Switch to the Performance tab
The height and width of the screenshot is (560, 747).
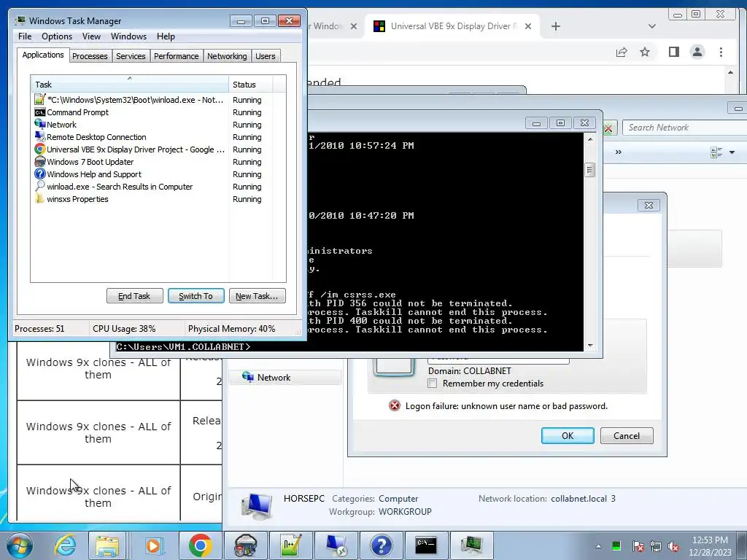177,56
